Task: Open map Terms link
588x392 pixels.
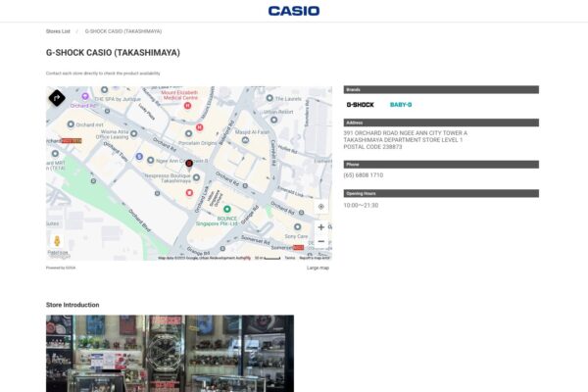Action: click(290, 258)
